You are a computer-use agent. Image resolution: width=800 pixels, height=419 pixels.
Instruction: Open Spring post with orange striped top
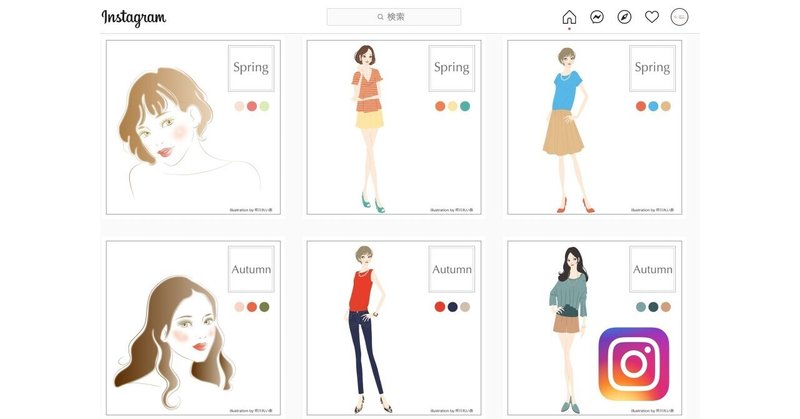click(394, 127)
